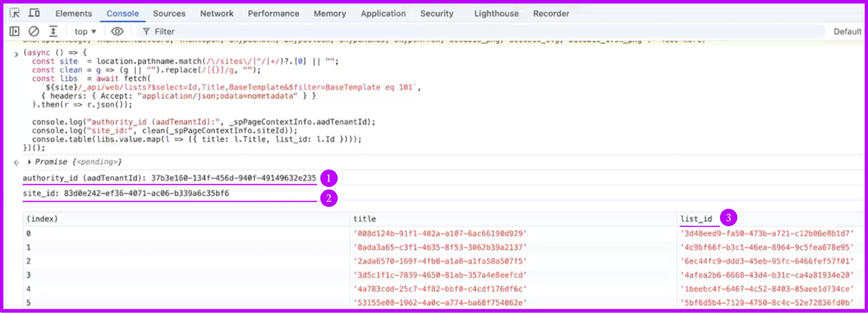The height and width of the screenshot is (313, 868).
Task: Sort table by the (index) column header
Action: (186, 219)
